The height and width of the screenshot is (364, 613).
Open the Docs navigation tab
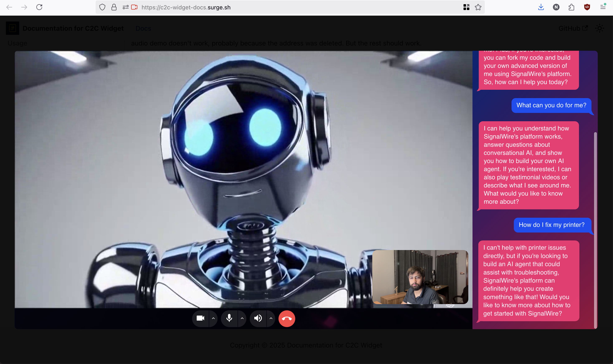coord(143,28)
